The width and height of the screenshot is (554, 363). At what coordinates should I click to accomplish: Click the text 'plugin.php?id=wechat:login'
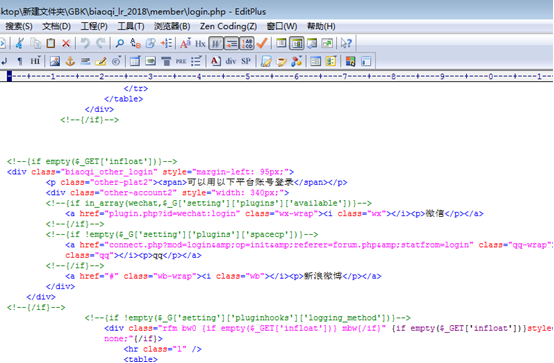(172, 214)
